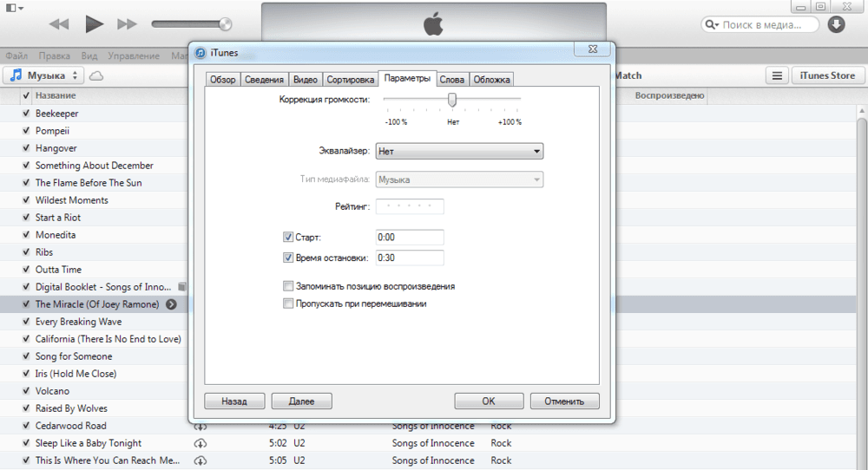Screen dimensions: 868x470
Task: Uncheck the Beekeeper song checkbox
Action: (26, 113)
